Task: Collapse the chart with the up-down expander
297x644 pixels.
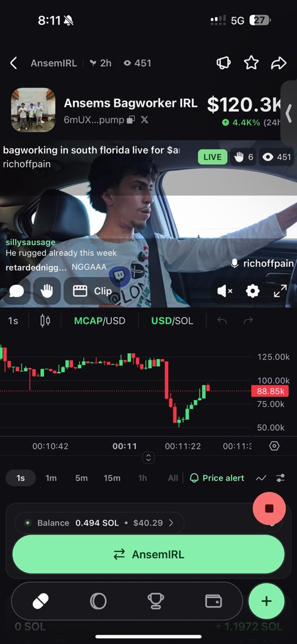Action: (148, 458)
